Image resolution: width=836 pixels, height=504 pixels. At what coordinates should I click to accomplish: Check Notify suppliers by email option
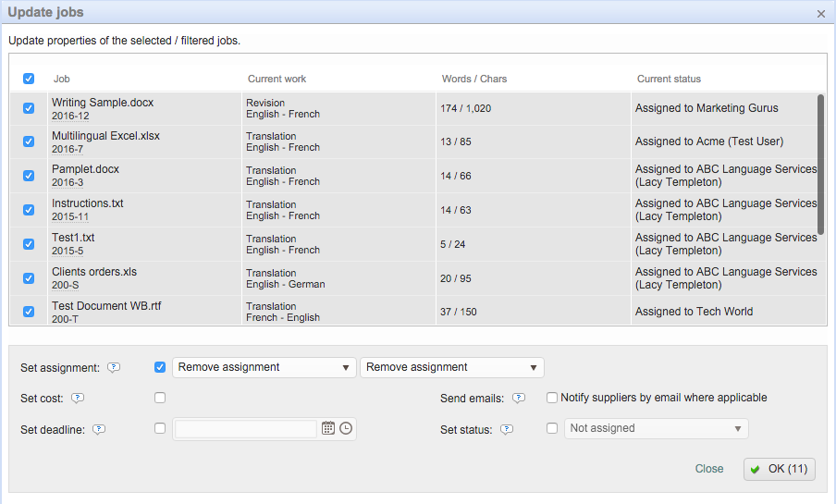click(x=552, y=398)
